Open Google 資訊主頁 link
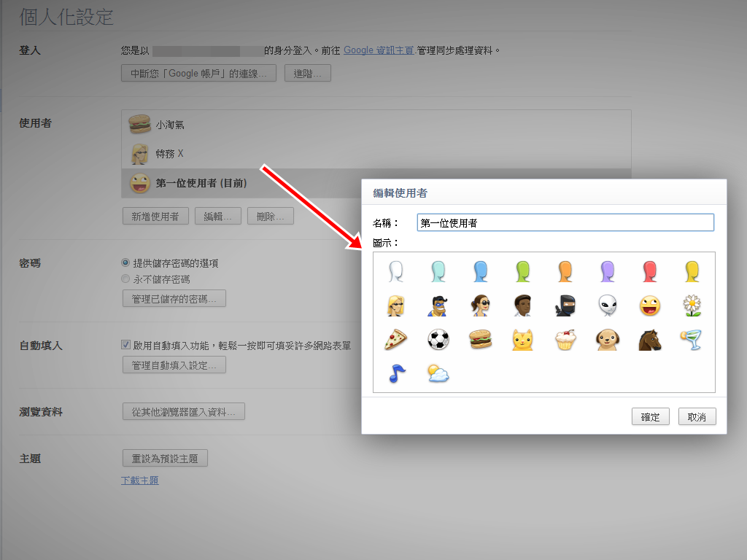The height and width of the screenshot is (560, 747). point(379,50)
